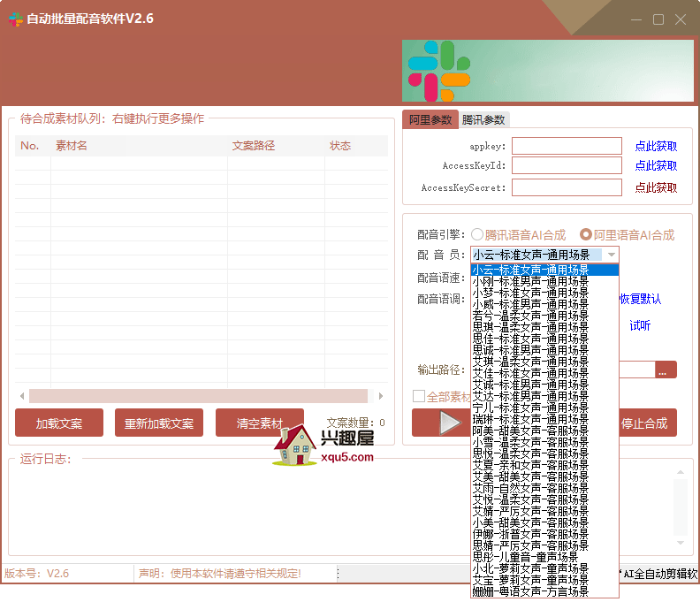The image size is (700, 602).
Task: Choose 小云-标准女声-通用场景 from the list
Action: [x=545, y=270]
